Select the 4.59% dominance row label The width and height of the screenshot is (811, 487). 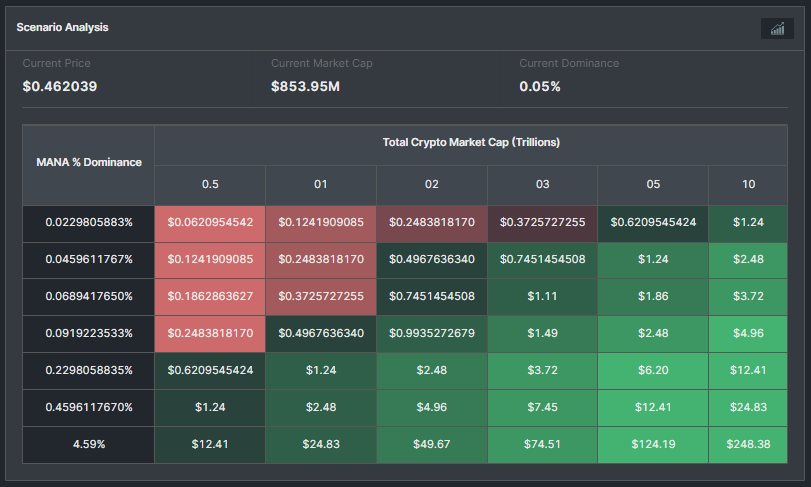89,444
